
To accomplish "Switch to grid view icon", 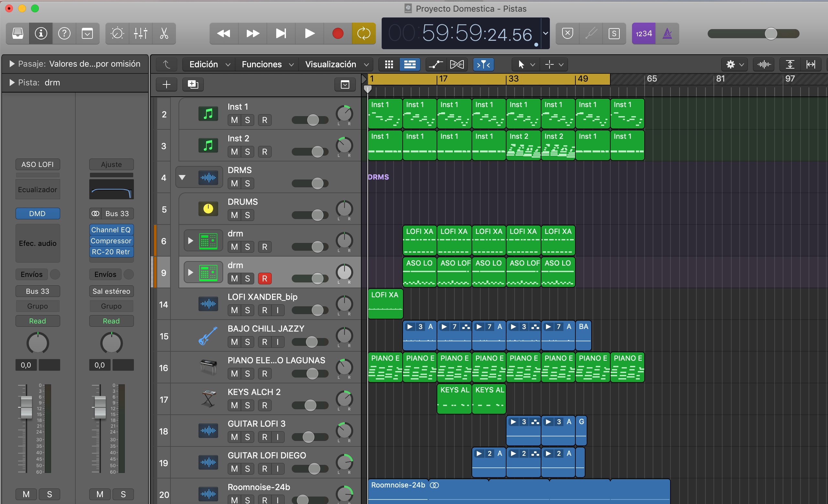I will pos(389,64).
